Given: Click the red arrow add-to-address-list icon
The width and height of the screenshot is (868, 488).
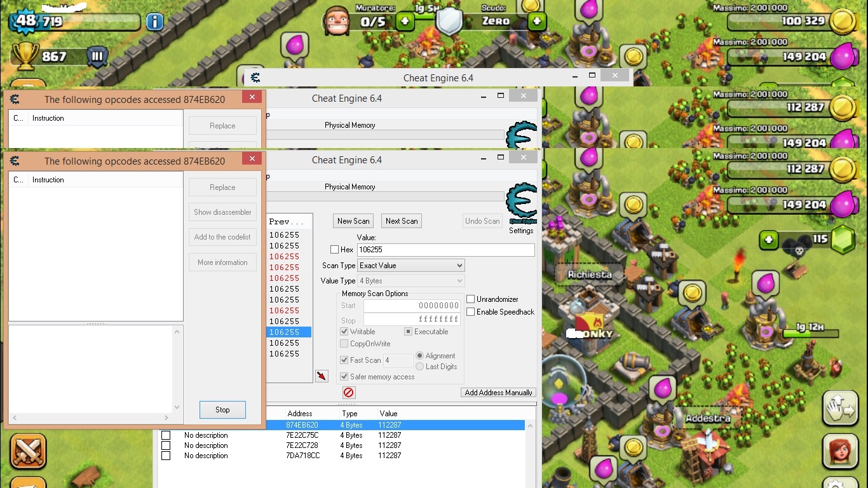Looking at the screenshot, I should click(x=322, y=376).
